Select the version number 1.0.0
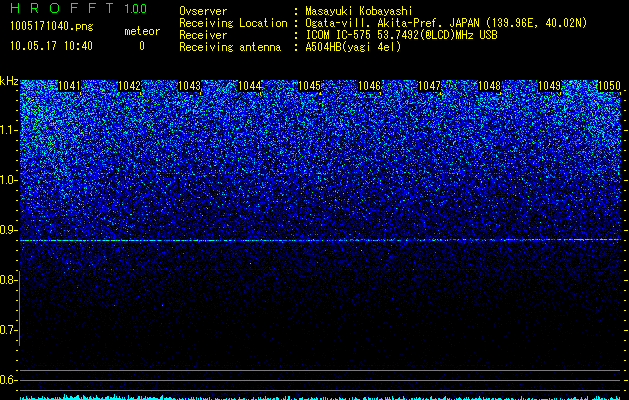This screenshot has height=400, width=629. 135,9
